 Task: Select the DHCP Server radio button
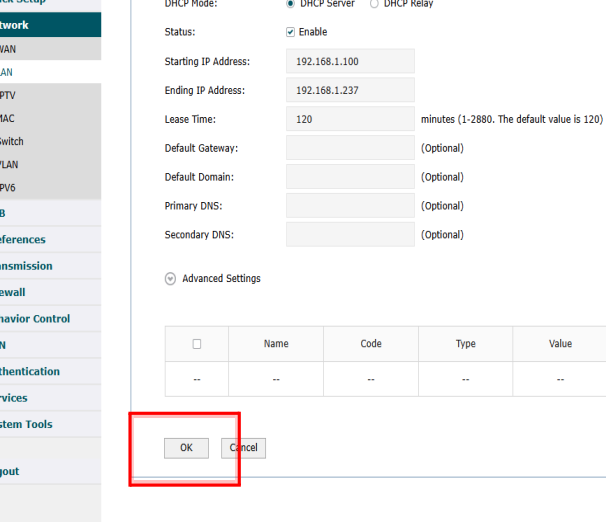pos(290,3)
